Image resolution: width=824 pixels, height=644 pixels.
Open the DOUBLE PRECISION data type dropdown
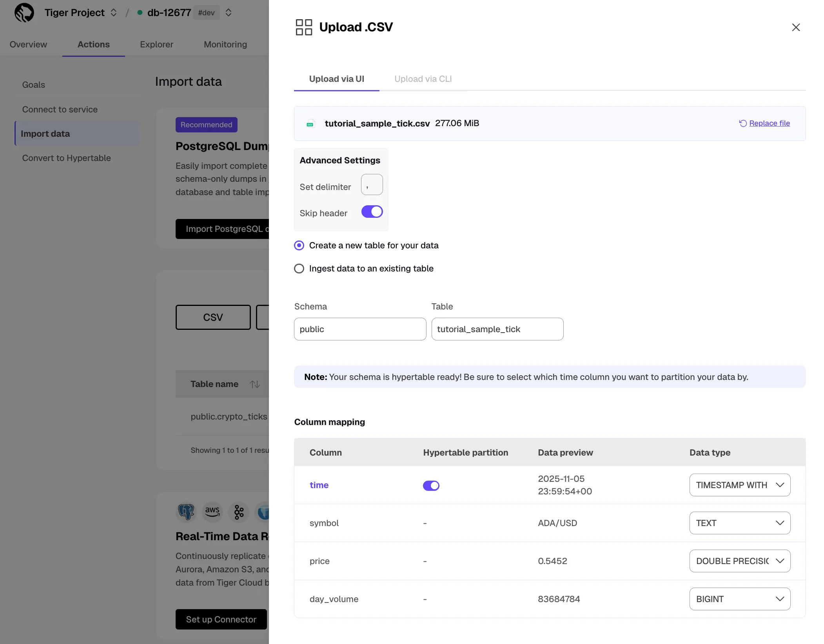(740, 561)
